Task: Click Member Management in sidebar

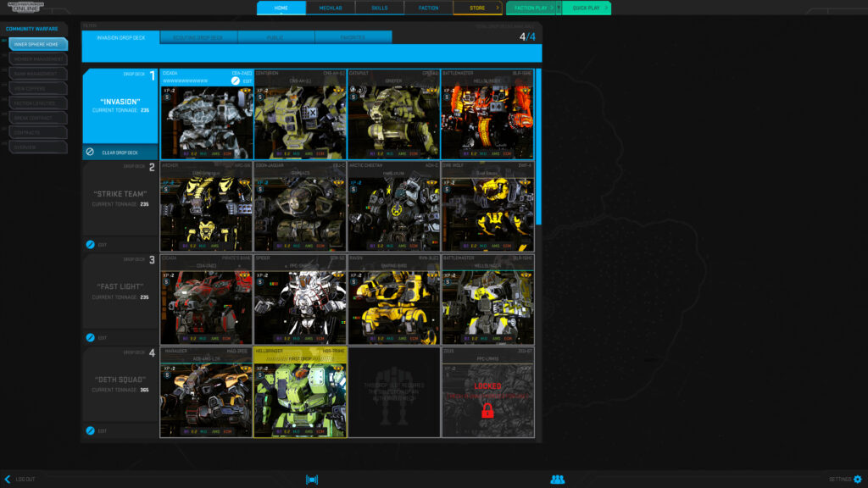Action: [38, 58]
